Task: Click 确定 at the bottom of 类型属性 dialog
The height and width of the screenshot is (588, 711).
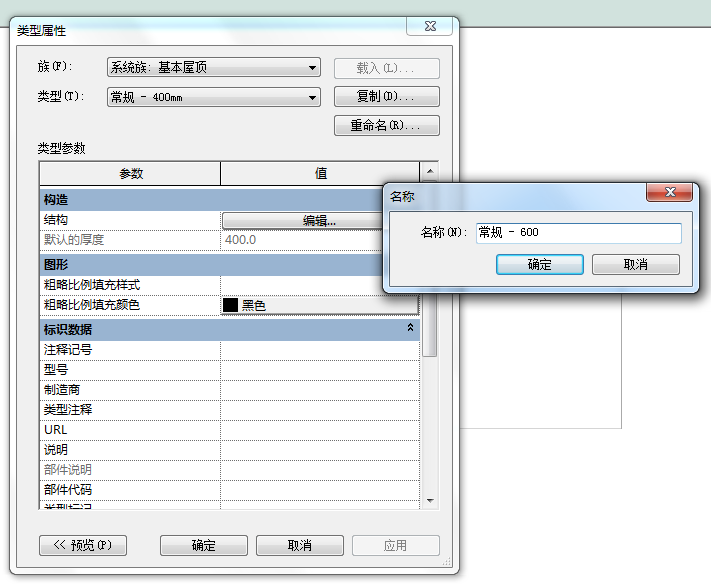Action: coord(203,545)
